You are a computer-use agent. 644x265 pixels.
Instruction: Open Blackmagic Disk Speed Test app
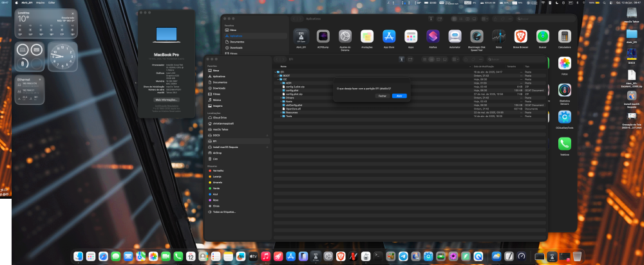tap(477, 37)
